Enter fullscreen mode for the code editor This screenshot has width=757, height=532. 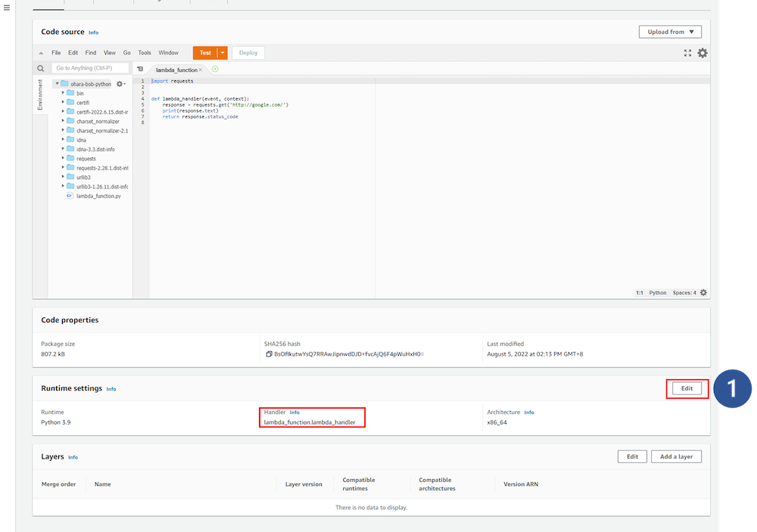point(687,53)
